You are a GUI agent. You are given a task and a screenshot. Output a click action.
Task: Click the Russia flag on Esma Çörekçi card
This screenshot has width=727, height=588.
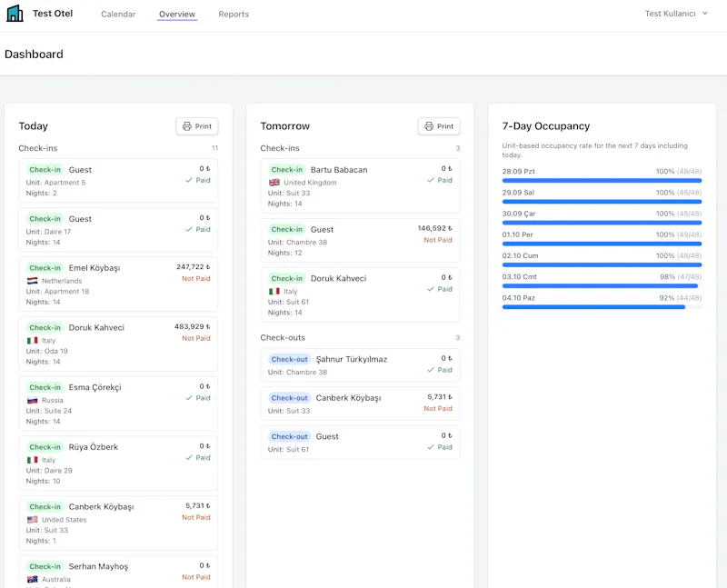[x=33, y=400]
